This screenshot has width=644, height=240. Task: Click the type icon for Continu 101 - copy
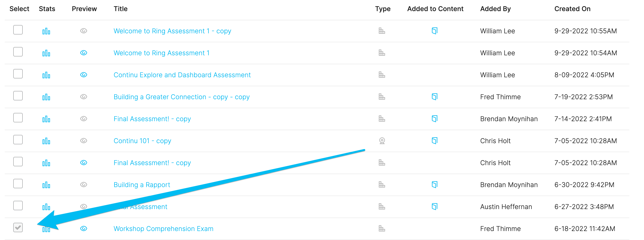[x=382, y=141]
